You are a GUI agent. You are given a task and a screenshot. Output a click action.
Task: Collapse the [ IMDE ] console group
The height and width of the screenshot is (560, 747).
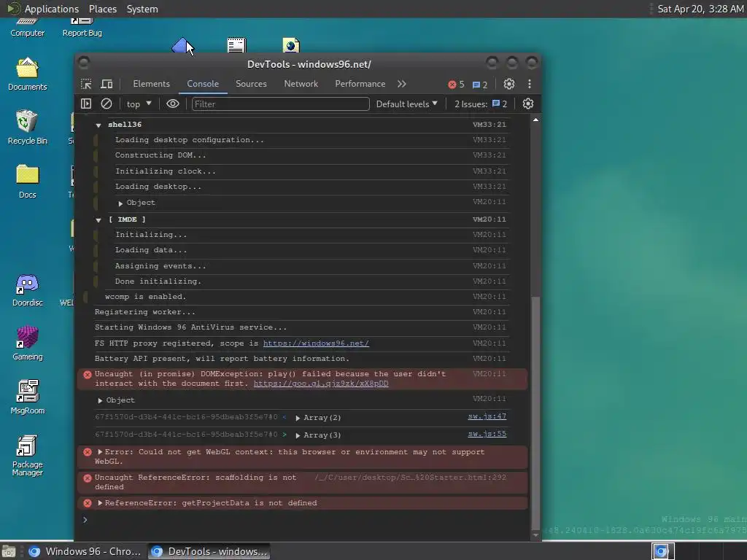(98, 220)
